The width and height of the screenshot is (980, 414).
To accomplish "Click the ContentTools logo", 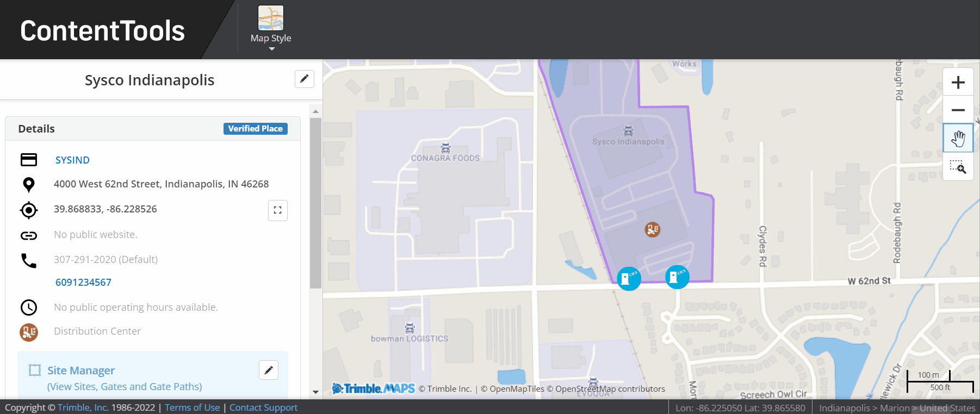I will [103, 30].
